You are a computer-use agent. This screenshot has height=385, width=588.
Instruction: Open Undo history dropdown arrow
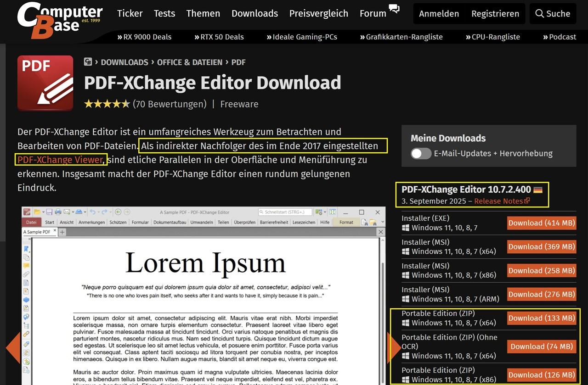(98, 212)
